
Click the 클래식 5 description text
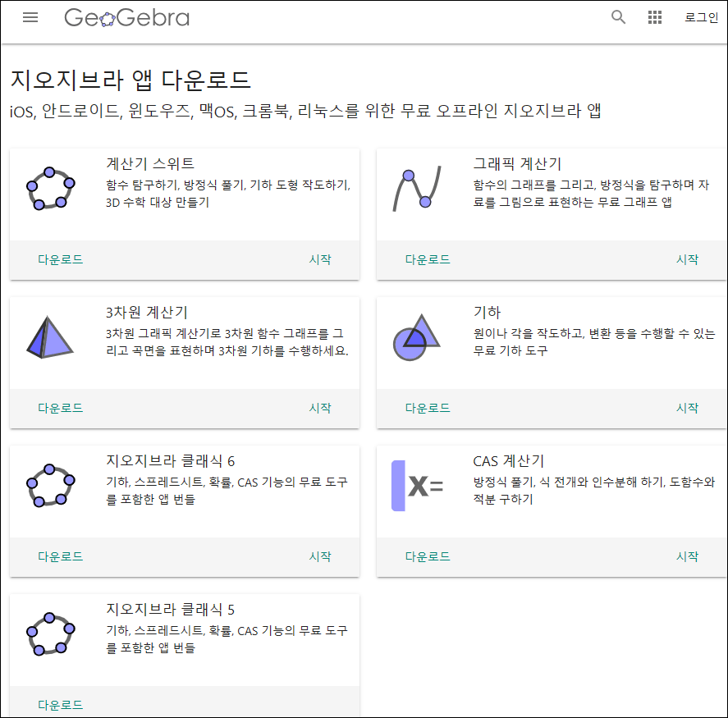click(x=227, y=639)
